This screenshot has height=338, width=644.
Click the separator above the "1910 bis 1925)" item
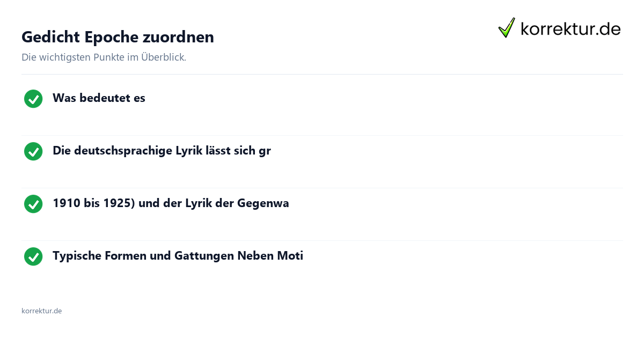tap(322, 188)
